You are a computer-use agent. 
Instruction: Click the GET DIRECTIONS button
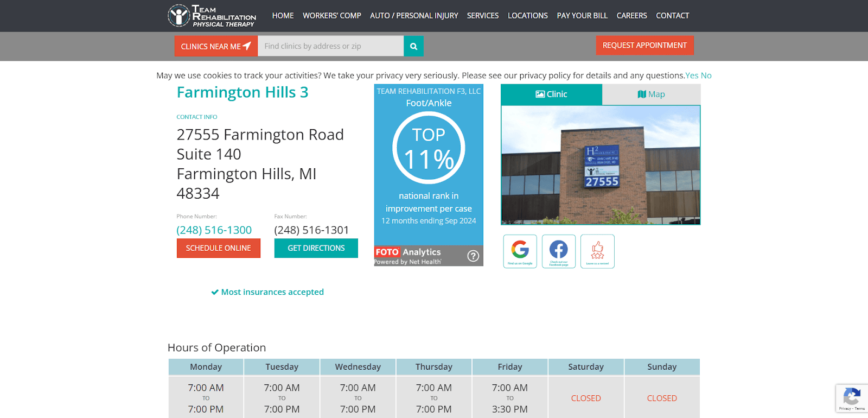(316, 248)
